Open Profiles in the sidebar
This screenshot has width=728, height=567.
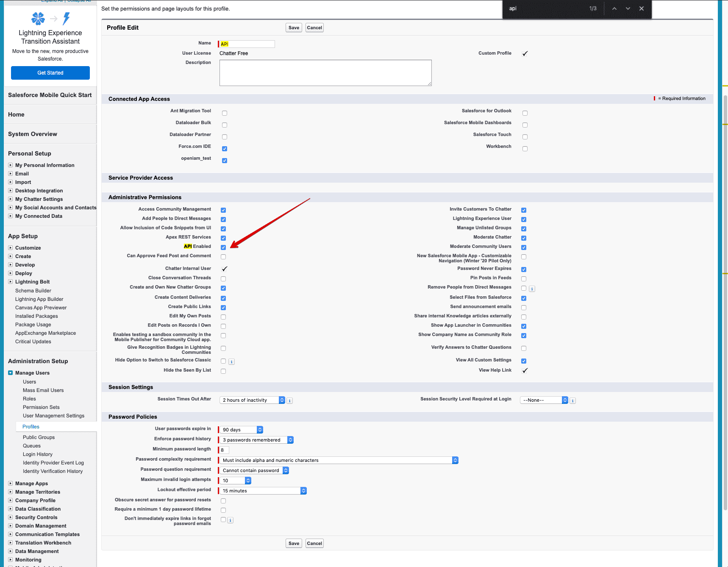tap(31, 427)
